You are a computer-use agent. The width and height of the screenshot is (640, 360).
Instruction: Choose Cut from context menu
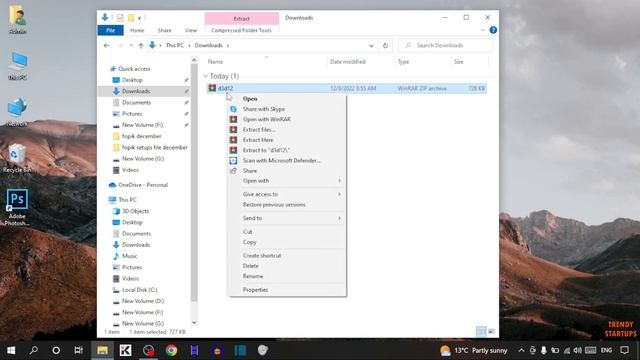tap(287, 232)
